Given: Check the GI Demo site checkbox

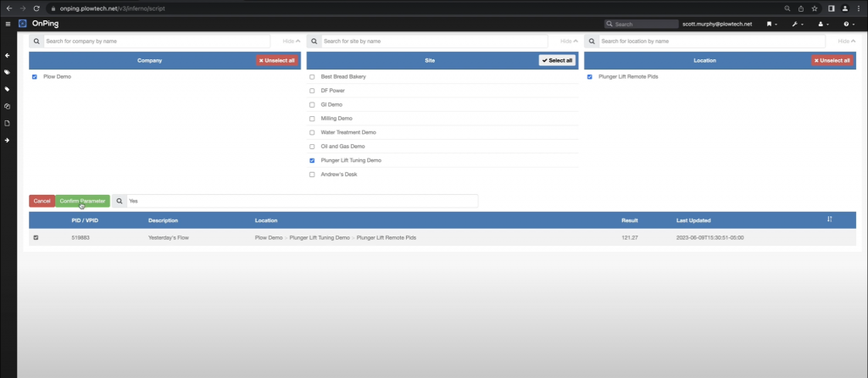Looking at the screenshot, I should pos(312,104).
